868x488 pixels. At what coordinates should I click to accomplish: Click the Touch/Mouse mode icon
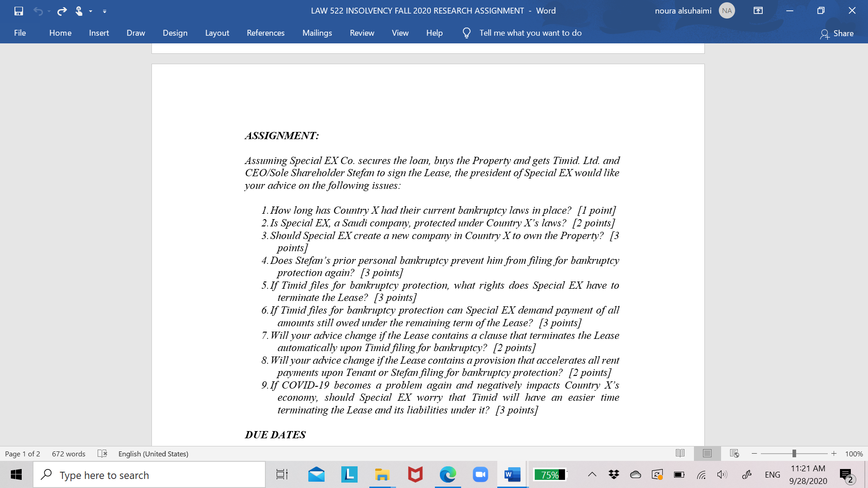79,11
